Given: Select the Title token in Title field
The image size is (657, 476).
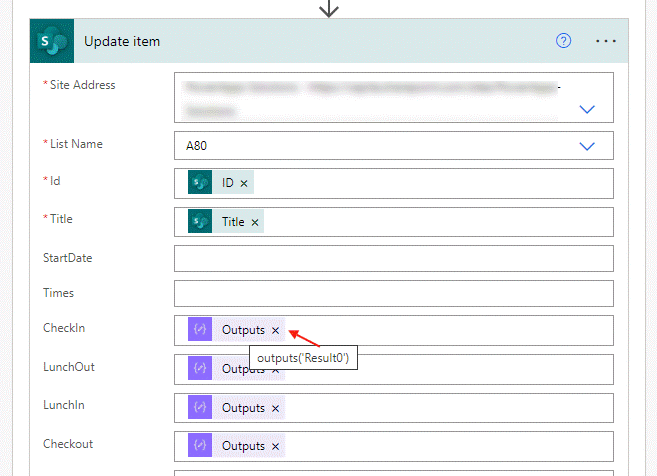Looking at the screenshot, I should (226, 221).
